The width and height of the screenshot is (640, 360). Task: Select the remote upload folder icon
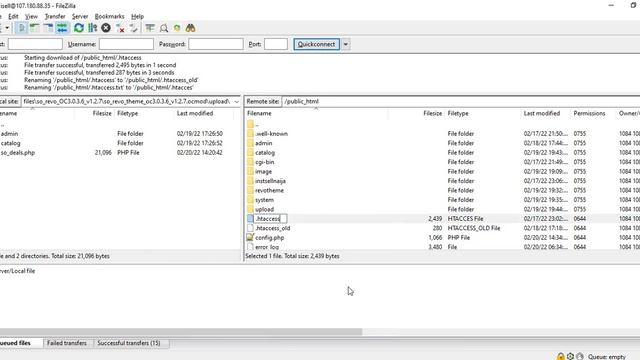(250, 209)
